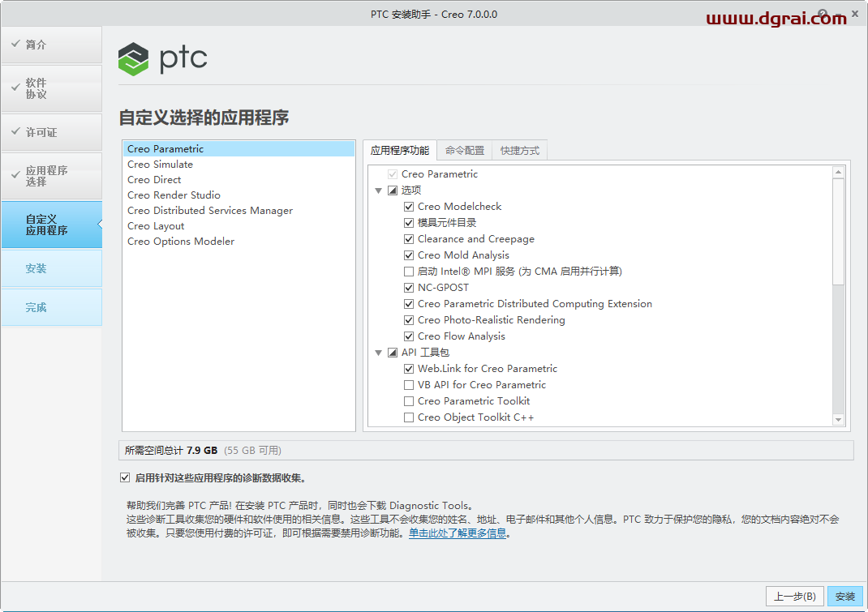Collapse the 选项 tree node arrow
Viewport: 868px width, 612px height.
379,191
